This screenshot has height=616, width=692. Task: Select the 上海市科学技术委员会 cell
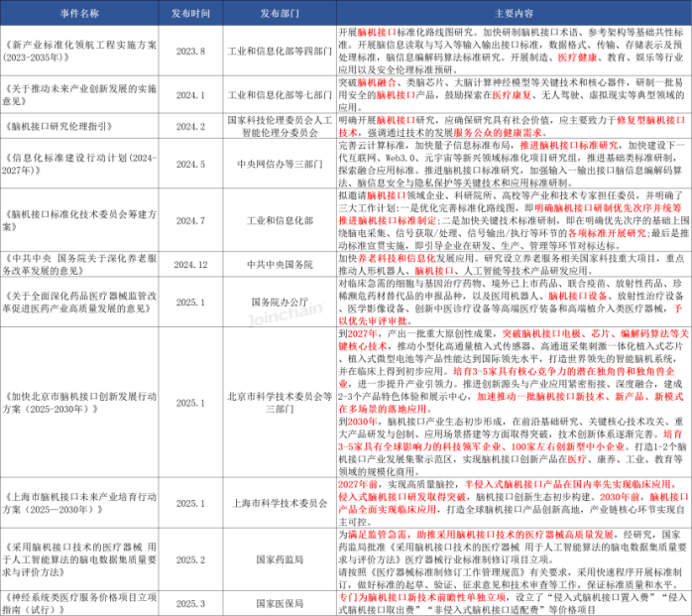click(x=280, y=503)
